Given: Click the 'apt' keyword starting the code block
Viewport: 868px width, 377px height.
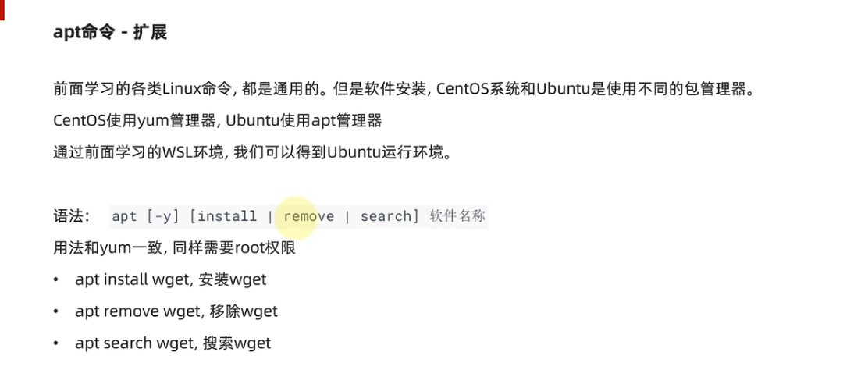Looking at the screenshot, I should click(x=124, y=216).
